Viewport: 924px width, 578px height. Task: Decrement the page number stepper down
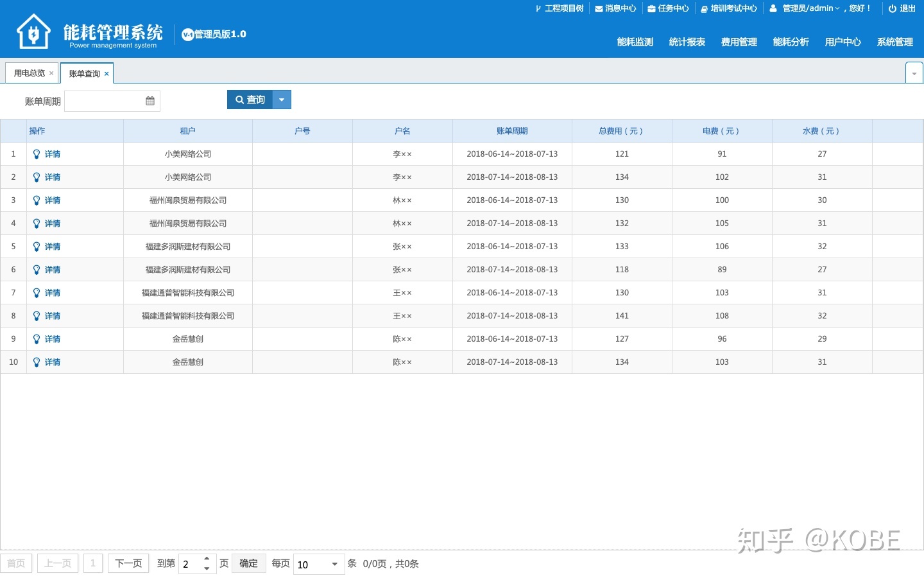(207, 569)
